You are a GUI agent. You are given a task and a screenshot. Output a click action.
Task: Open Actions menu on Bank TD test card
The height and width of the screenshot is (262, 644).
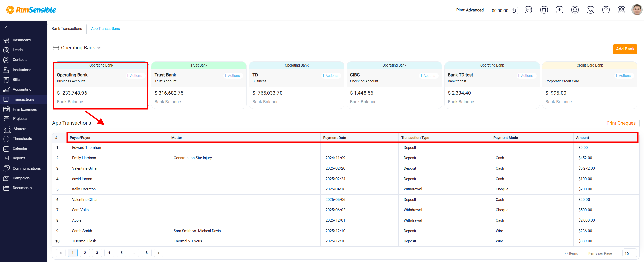[x=525, y=76]
